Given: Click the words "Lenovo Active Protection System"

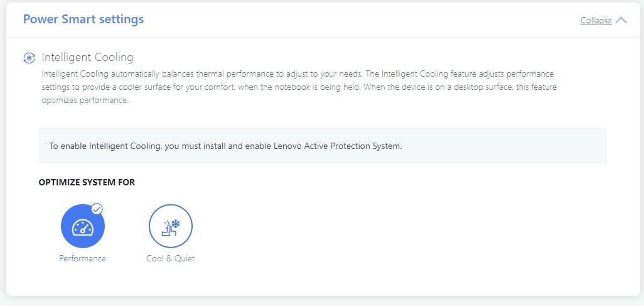Looking at the screenshot, I should (x=337, y=146).
